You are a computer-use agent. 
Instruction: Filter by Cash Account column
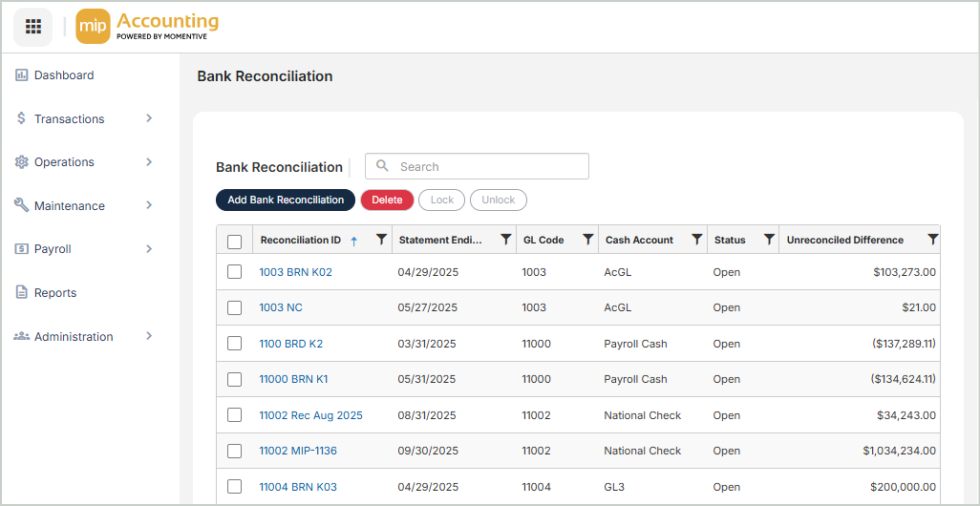(696, 240)
